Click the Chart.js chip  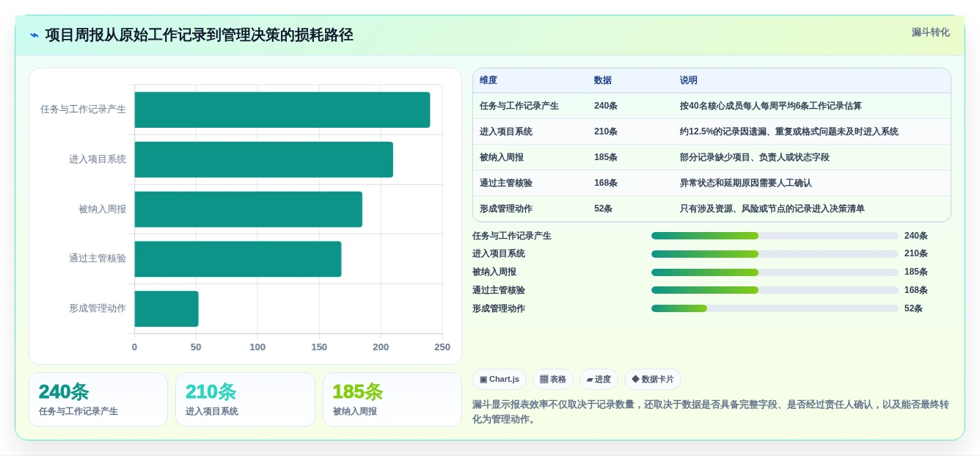tap(500, 379)
